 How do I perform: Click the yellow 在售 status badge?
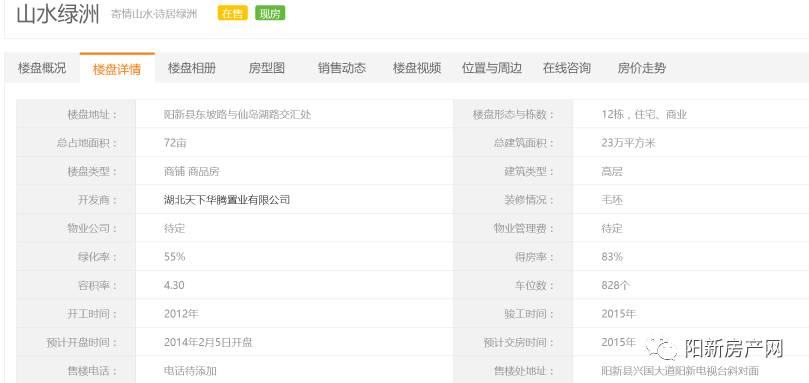click(x=233, y=14)
